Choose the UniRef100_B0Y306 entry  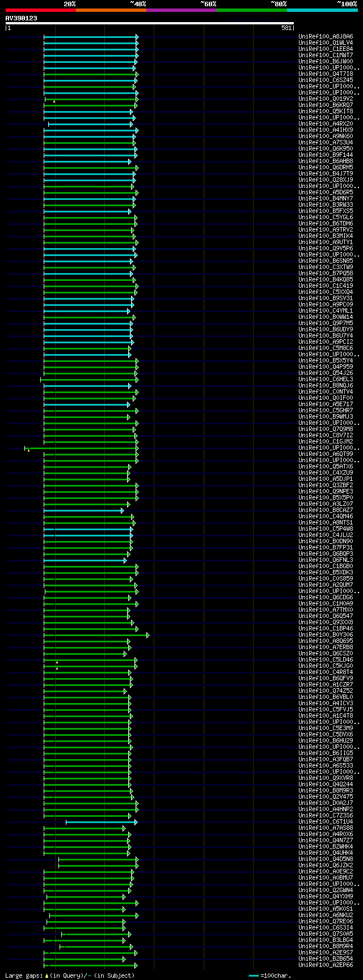(x=326, y=635)
